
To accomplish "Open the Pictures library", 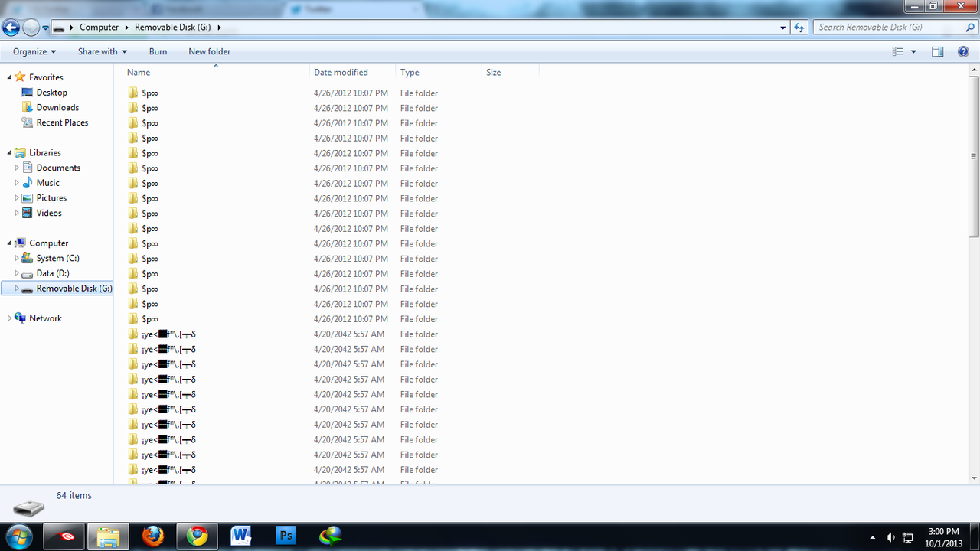I will point(51,198).
